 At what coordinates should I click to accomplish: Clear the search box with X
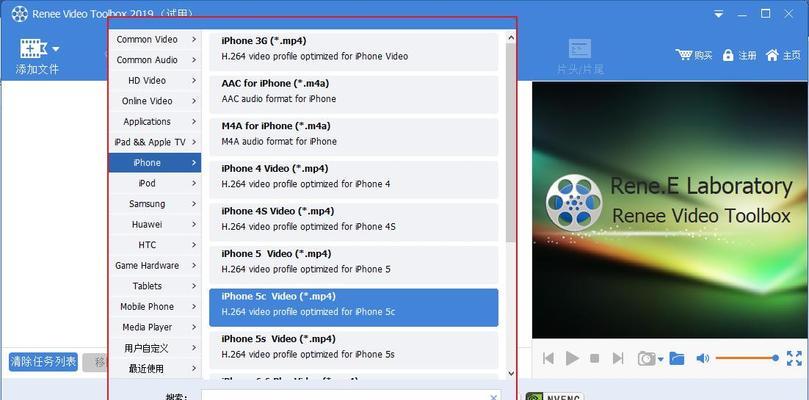493,397
